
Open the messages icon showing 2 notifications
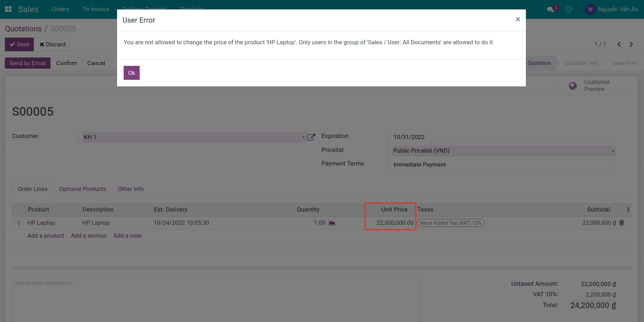pos(551,9)
